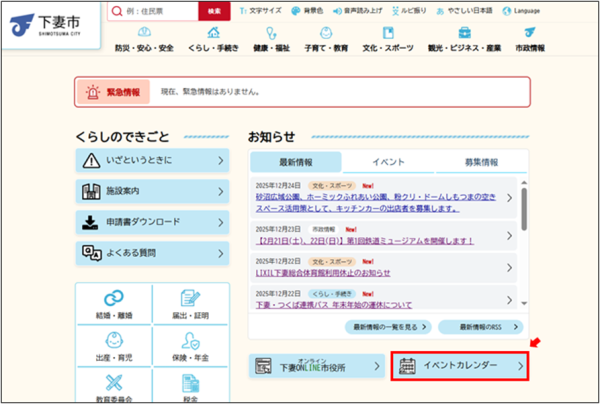Expand the よくある質問 chevron arrow
Viewport: 600px width, 404px height.
[219, 253]
